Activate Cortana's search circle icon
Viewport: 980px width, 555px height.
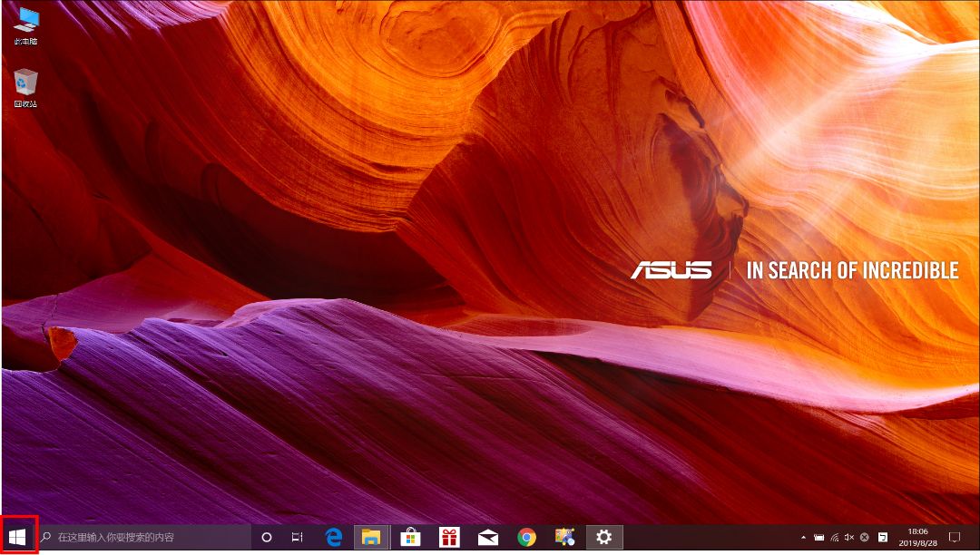(265, 538)
